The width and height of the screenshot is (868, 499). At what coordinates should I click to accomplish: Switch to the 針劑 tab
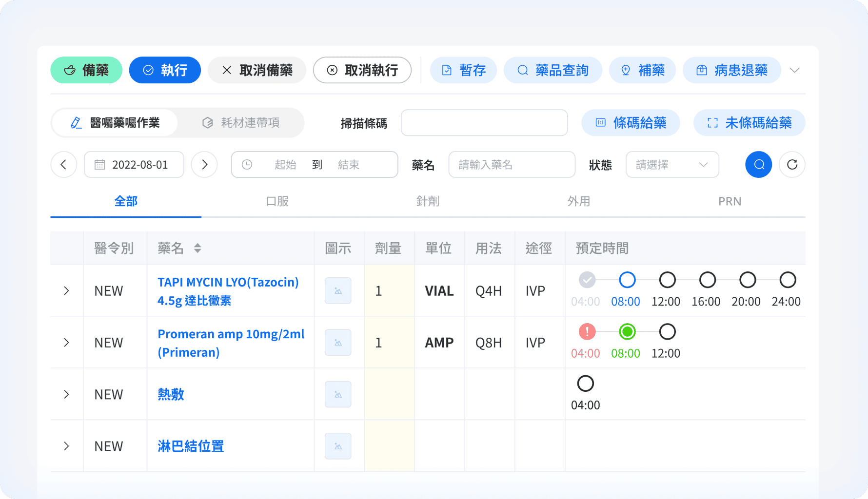tap(428, 201)
